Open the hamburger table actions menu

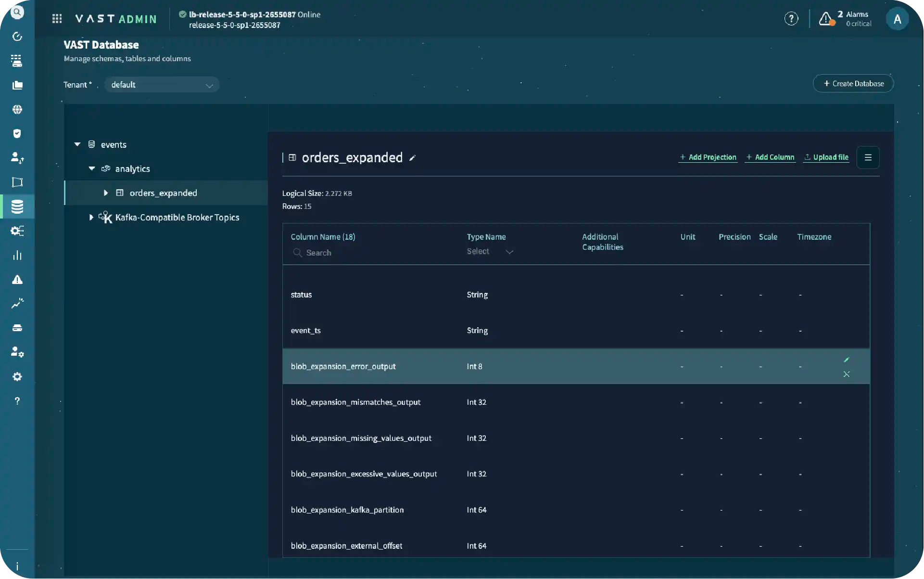pos(868,157)
